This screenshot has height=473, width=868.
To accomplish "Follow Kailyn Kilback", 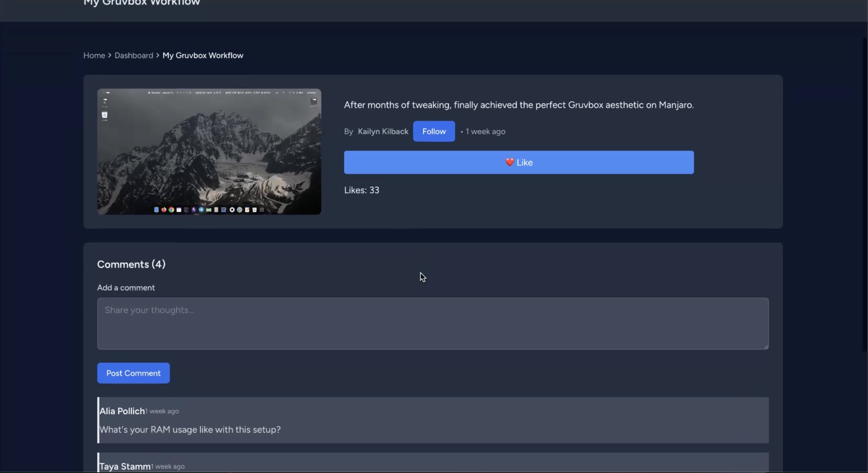I will pos(434,131).
